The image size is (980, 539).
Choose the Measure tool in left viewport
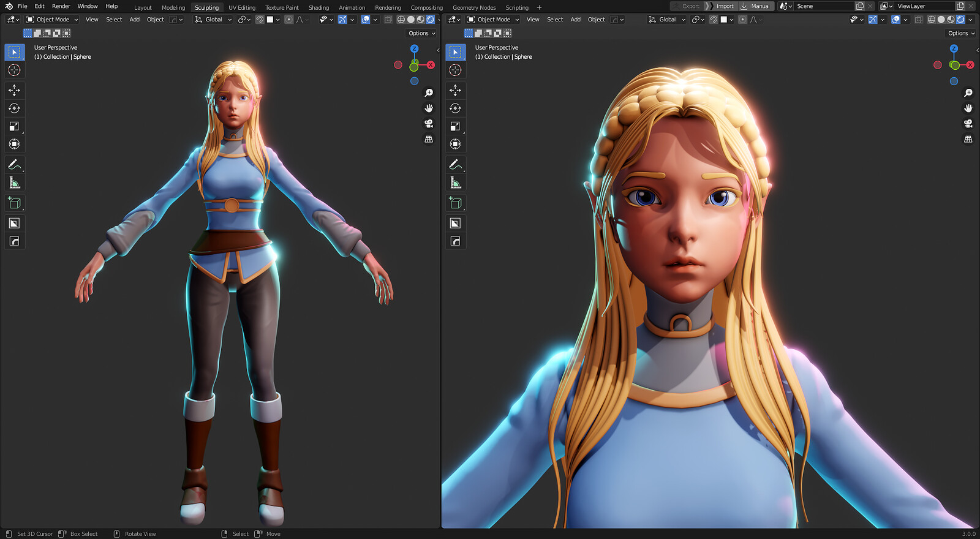click(15, 183)
